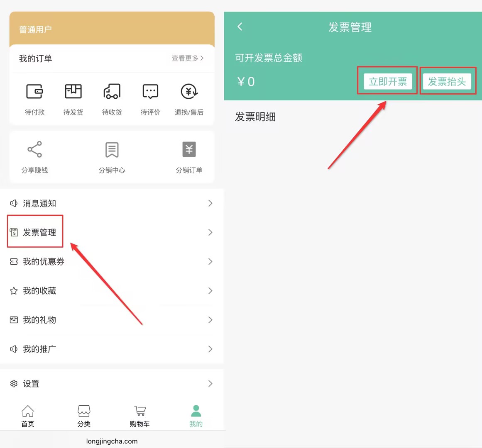The image size is (482, 448).
Task: Open the 分销中心 distribution center icon
Action: click(x=112, y=150)
